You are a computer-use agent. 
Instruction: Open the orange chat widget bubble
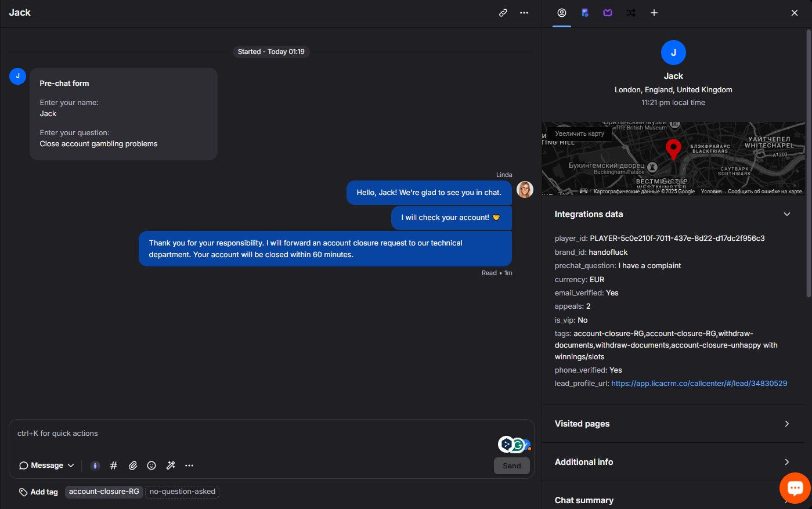click(795, 488)
